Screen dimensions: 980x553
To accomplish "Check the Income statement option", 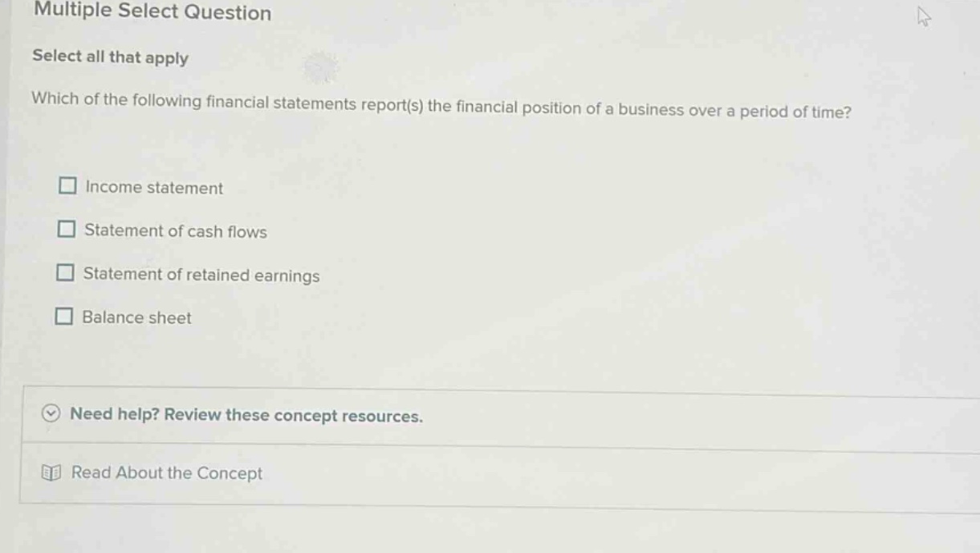I will click(x=66, y=186).
